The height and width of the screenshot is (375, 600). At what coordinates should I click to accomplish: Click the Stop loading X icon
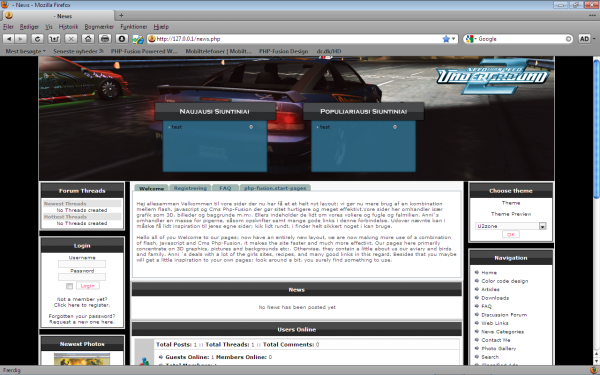[71, 39]
